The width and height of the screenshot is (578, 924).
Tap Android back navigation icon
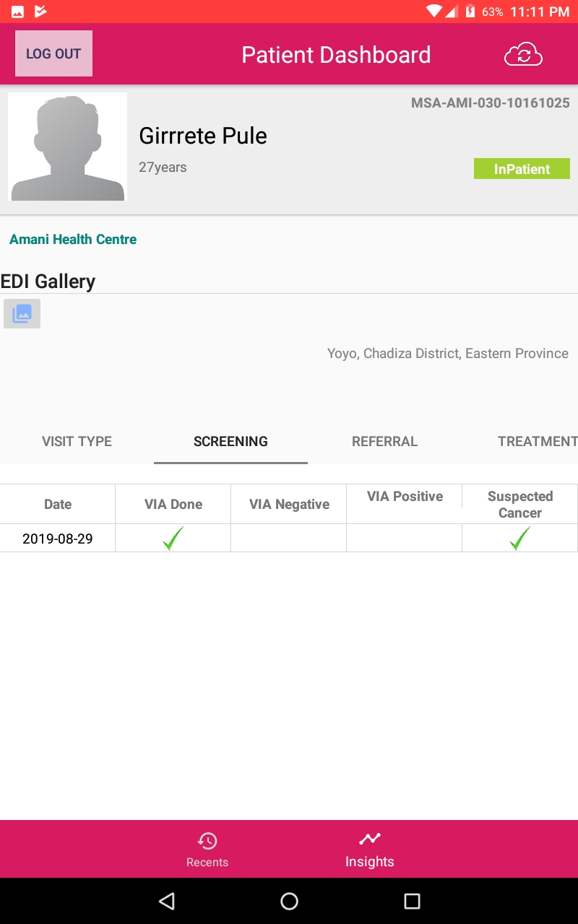(x=167, y=901)
